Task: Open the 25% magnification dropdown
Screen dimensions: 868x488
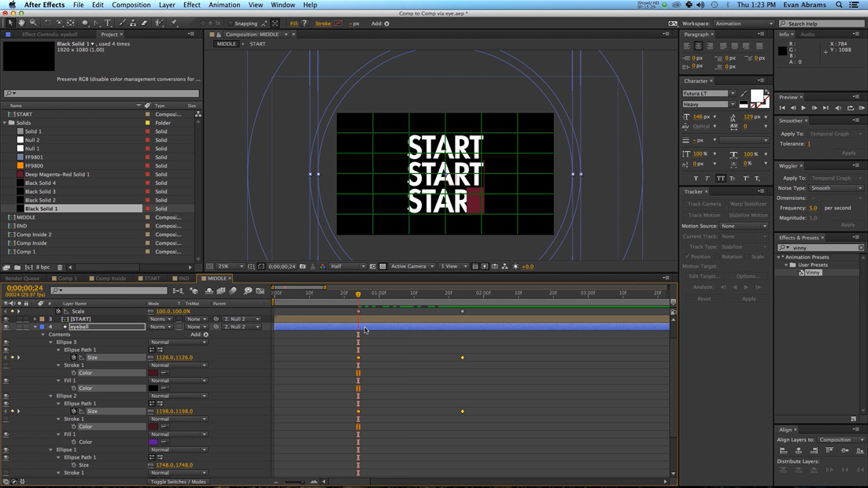Action: pos(231,267)
